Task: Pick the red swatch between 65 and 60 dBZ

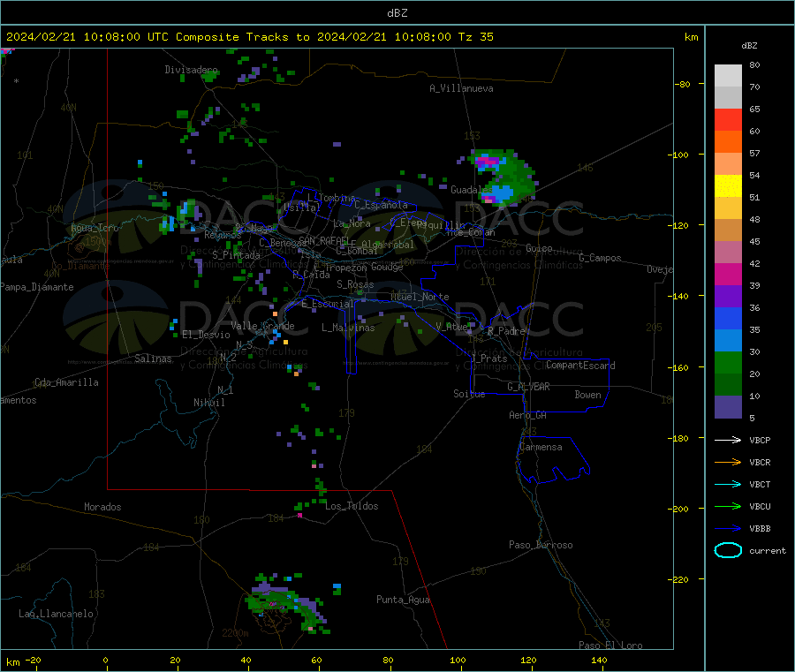Action: [728, 119]
